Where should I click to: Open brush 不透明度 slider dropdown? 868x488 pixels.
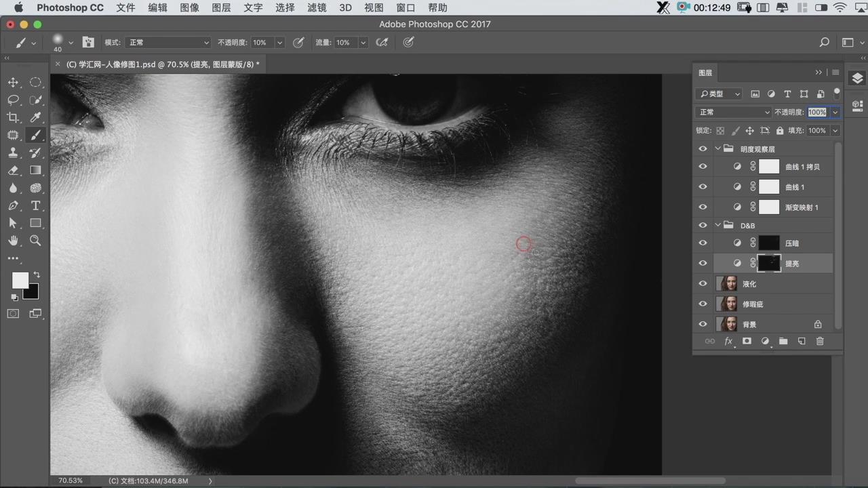[x=279, y=42]
